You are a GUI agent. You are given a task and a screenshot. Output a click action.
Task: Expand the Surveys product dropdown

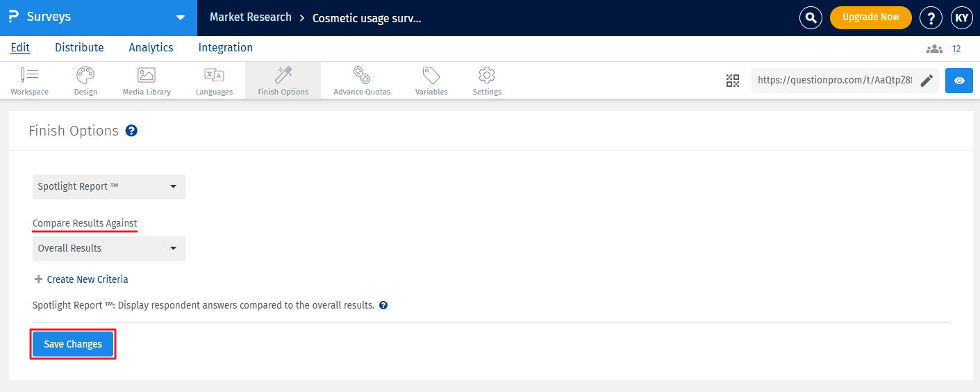(x=181, y=18)
